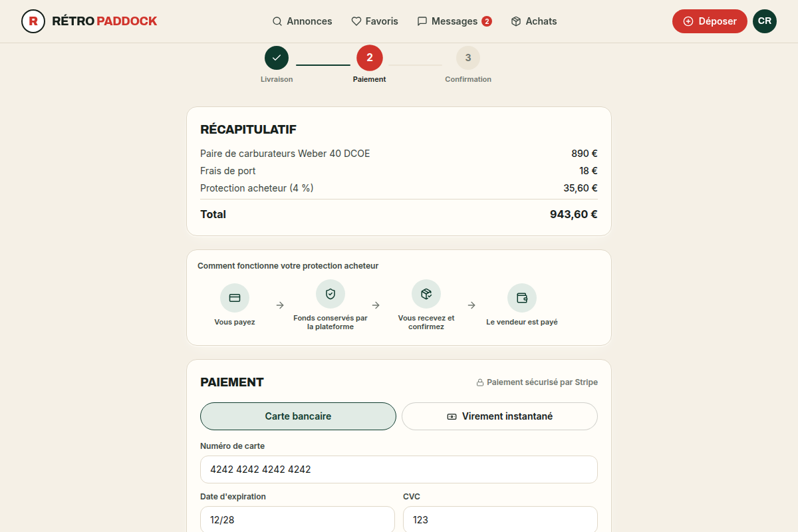Click the PAIEMENT section heading
Screen dimensions: 798x532
click(x=232, y=382)
